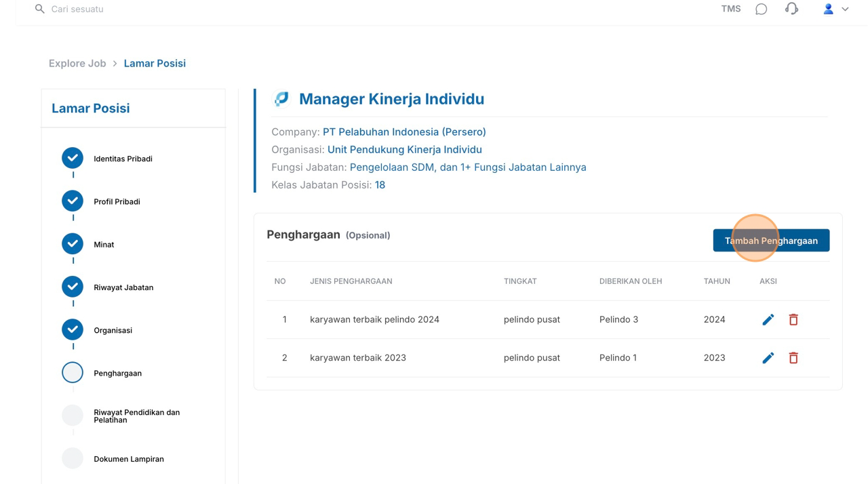
Task: Click pencil icon for karyawan terbaik 2023
Action: pyautogui.click(x=768, y=358)
